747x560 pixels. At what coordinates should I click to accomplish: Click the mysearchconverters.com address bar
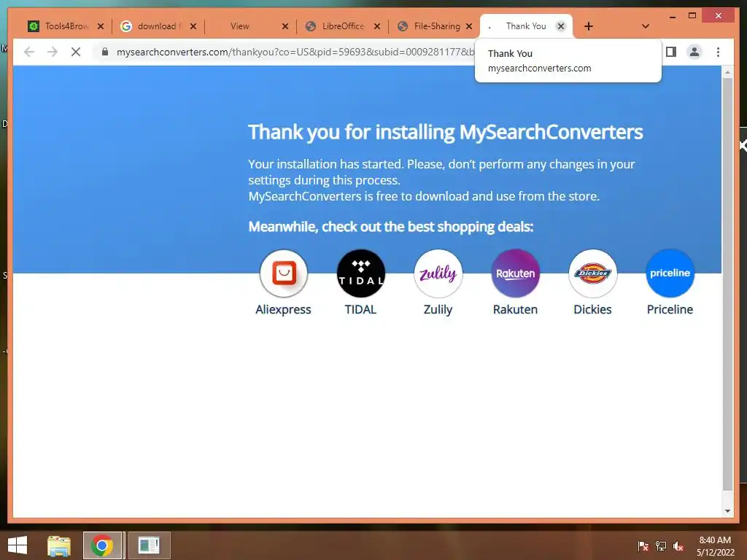tap(295, 52)
